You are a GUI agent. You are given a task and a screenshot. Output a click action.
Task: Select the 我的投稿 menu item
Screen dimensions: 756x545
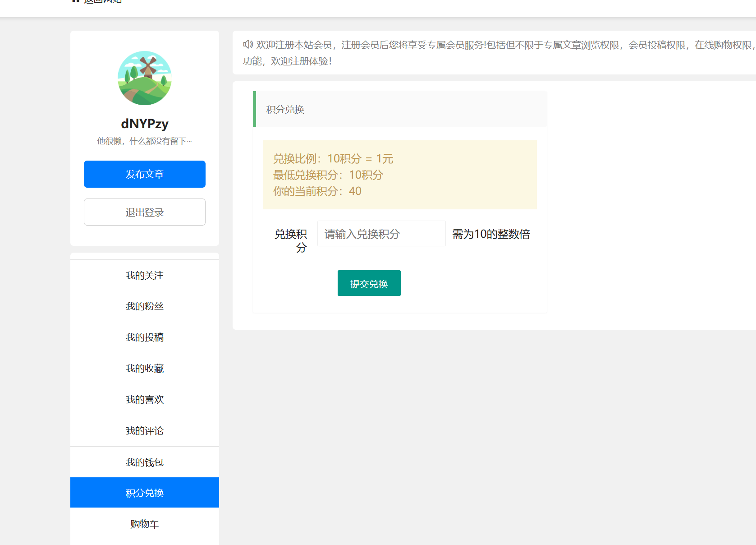(144, 337)
